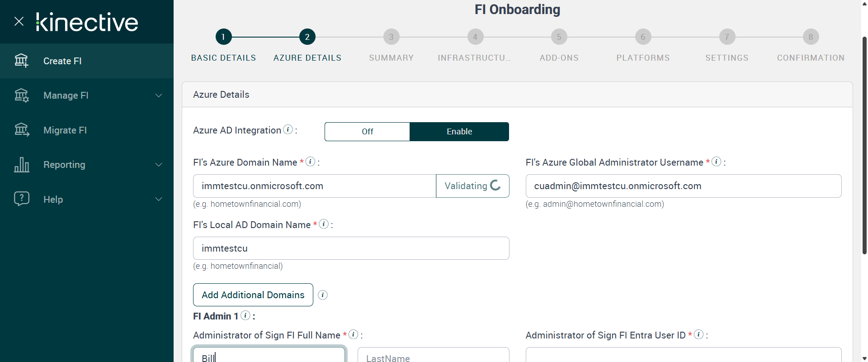
Task: Click info icon beside Azure Domain Name label
Action: 310,162
